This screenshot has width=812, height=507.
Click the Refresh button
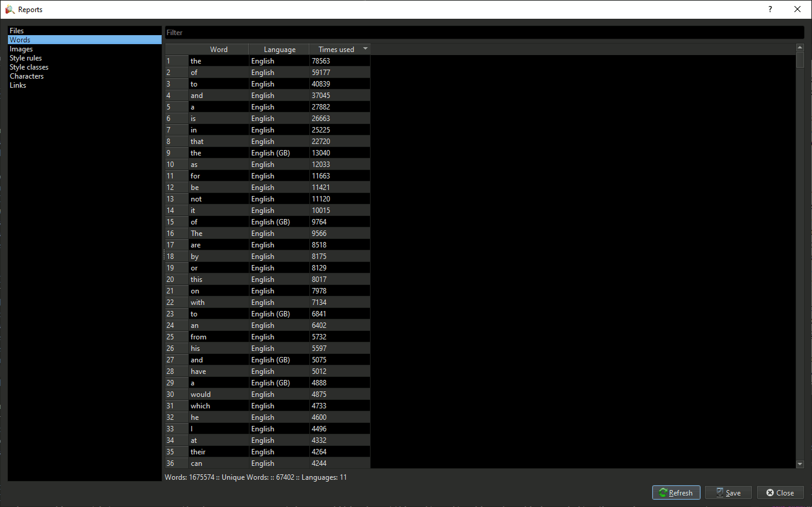coord(676,492)
